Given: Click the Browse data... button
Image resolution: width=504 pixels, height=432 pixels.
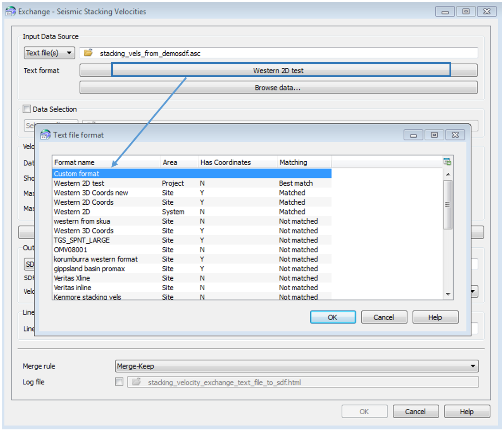Looking at the screenshot, I should pos(278,88).
